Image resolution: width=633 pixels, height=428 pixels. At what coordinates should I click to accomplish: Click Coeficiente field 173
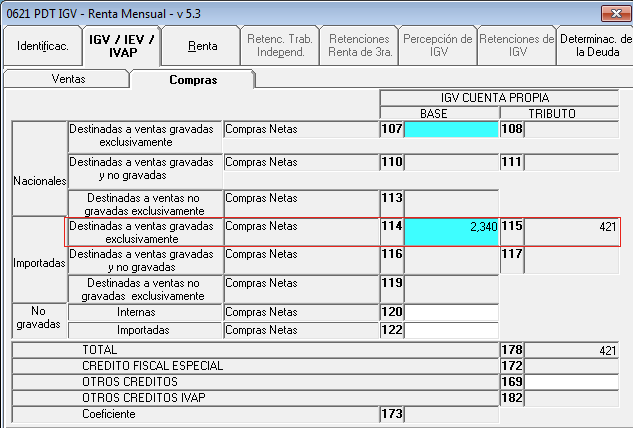click(x=451, y=414)
